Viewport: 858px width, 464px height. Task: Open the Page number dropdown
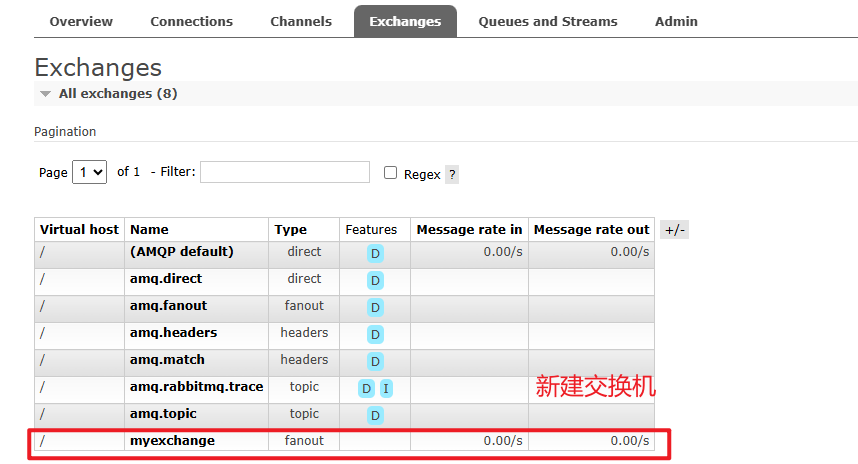pos(89,172)
